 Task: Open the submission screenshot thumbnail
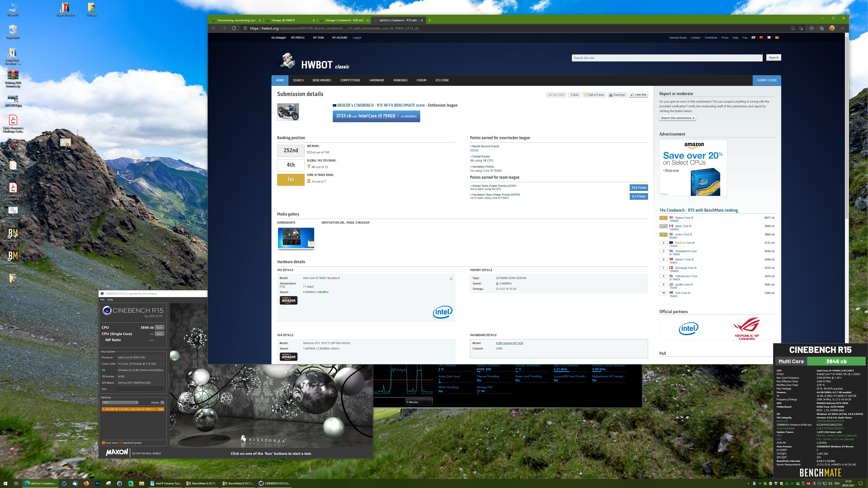(x=296, y=238)
